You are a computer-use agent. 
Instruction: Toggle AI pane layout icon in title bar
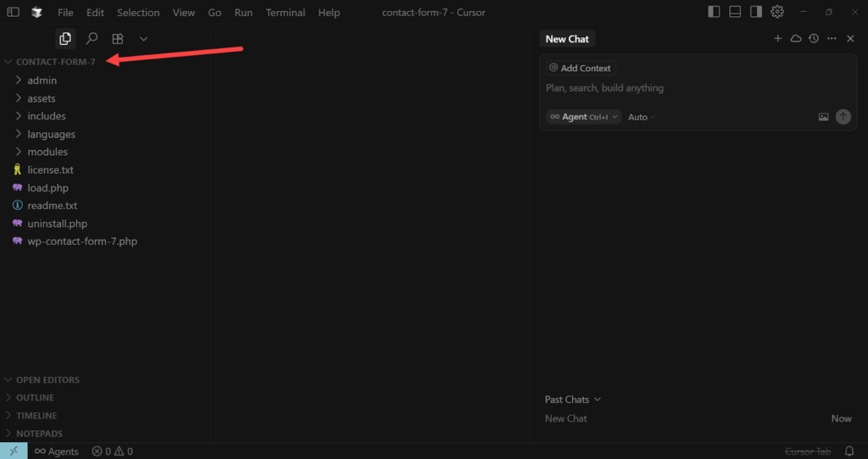pyautogui.click(x=756, y=12)
